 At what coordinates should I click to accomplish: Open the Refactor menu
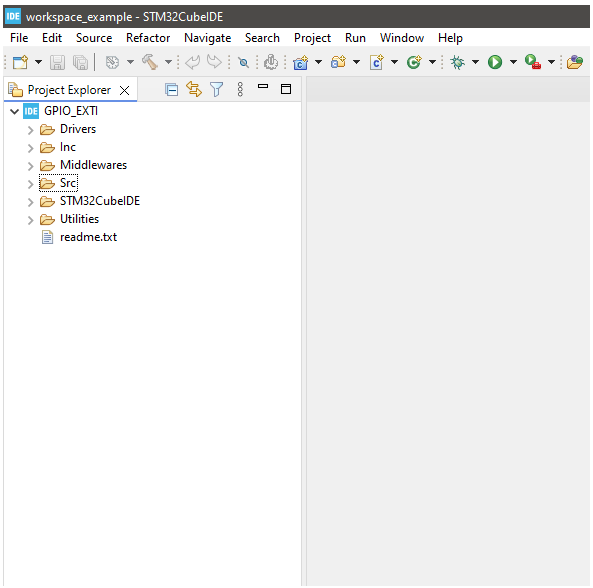148,38
